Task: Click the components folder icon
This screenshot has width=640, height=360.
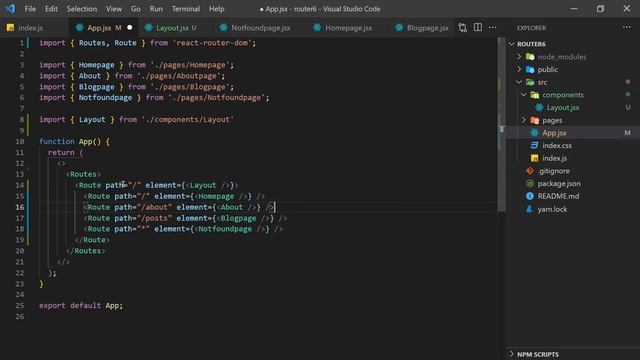Action: click(x=535, y=95)
